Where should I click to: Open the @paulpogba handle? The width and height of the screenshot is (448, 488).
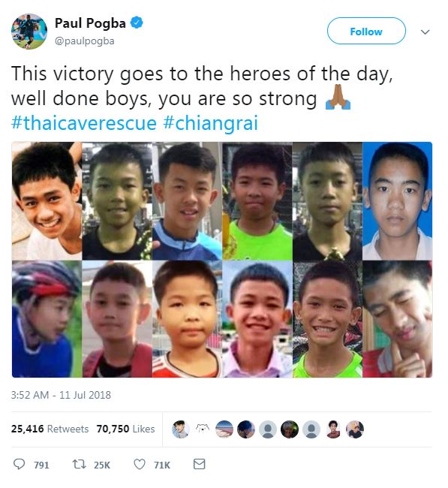point(85,41)
